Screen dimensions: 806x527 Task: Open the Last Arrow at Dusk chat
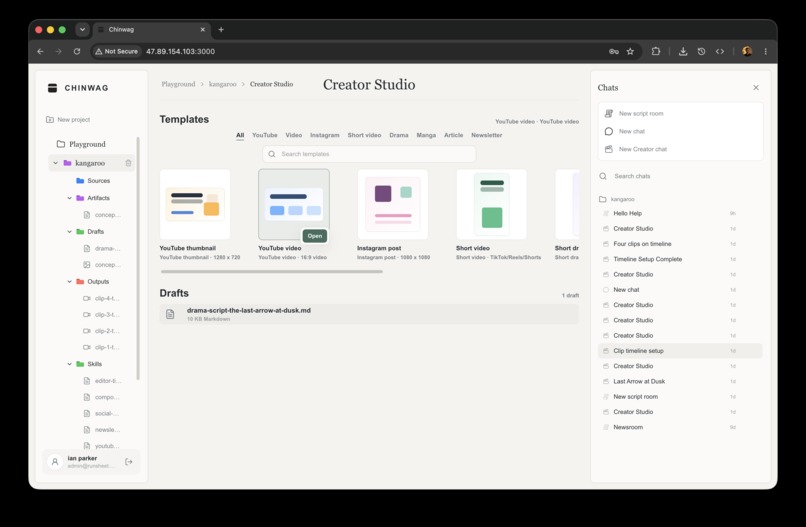pos(680,381)
